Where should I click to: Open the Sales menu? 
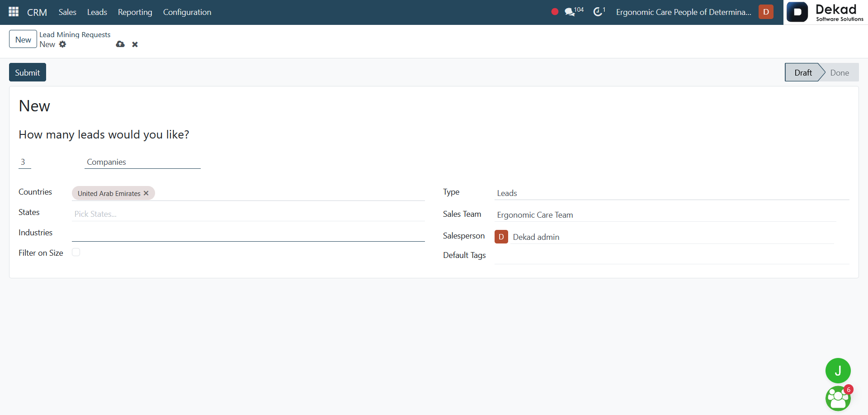click(67, 12)
